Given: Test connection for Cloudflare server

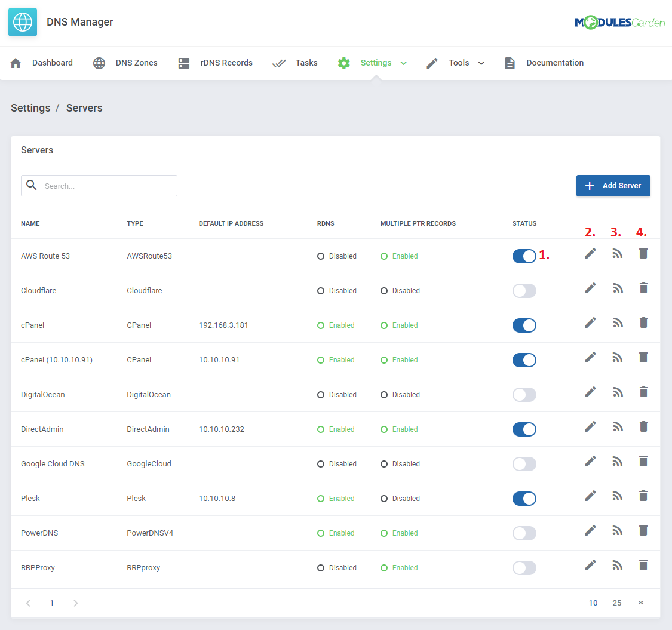Looking at the screenshot, I should tap(617, 288).
